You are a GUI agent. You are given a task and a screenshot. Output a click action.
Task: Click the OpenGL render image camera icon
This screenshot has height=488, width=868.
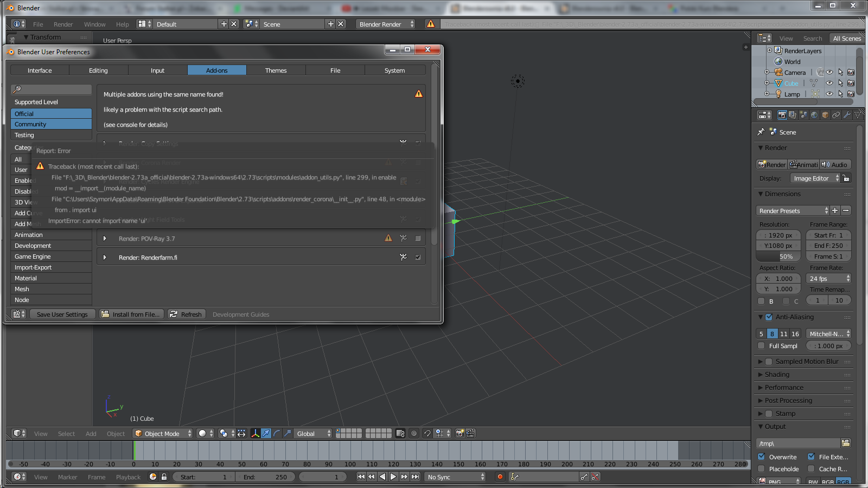(x=460, y=433)
